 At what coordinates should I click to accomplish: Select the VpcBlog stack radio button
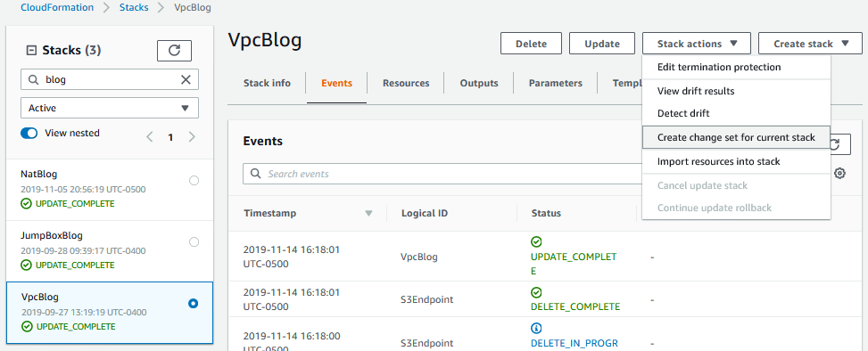coord(194,303)
